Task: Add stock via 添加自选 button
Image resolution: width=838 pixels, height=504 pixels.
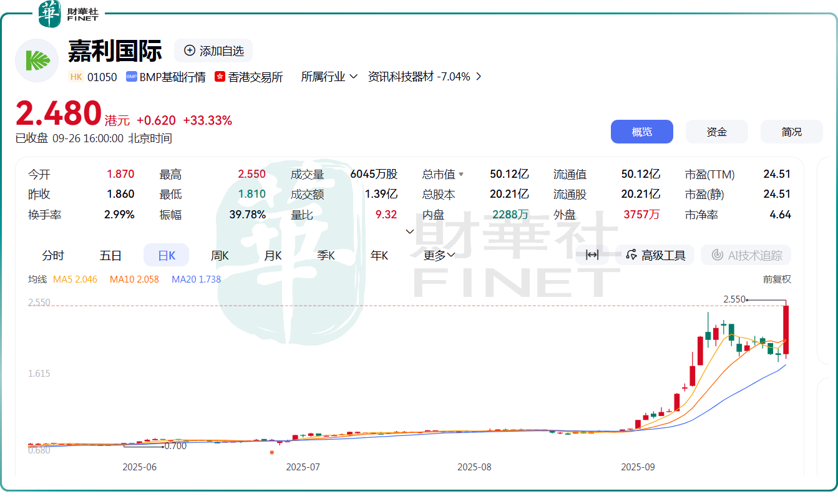Action: click(213, 51)
